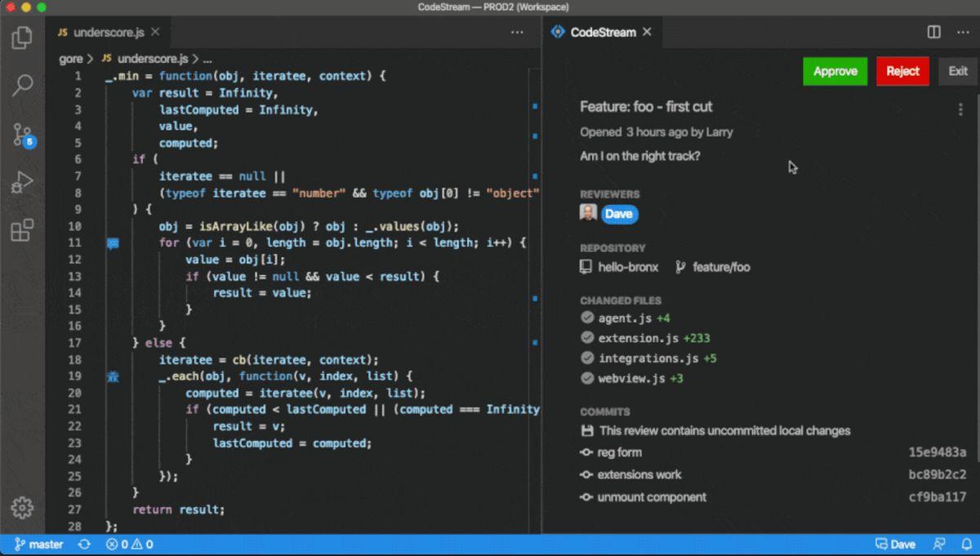
Task: Click 'This review contains uncommitted local changes'
Action: pyautogui.click(x=725, y=430)
